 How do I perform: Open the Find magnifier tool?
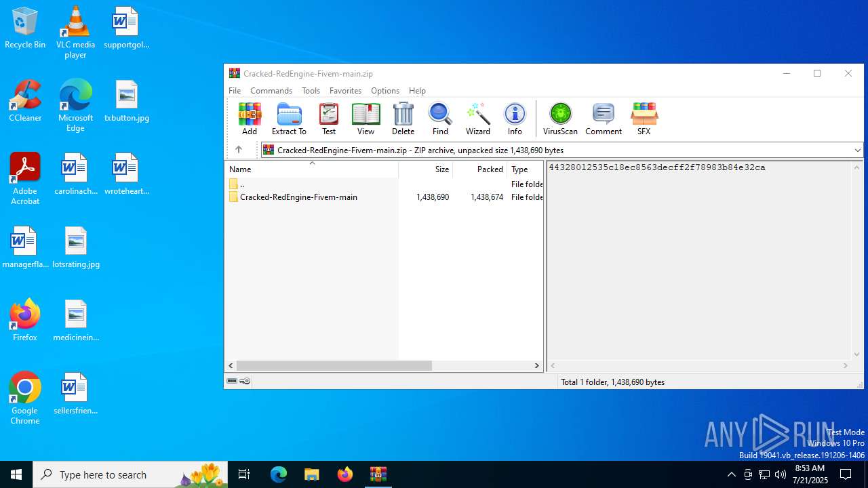point(440,119)
